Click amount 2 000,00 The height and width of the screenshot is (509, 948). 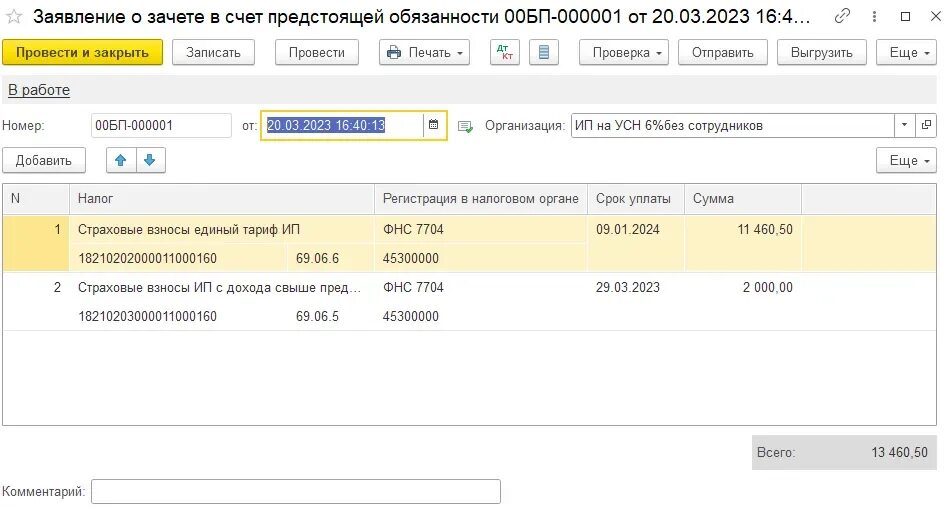[x=767, y=288]
